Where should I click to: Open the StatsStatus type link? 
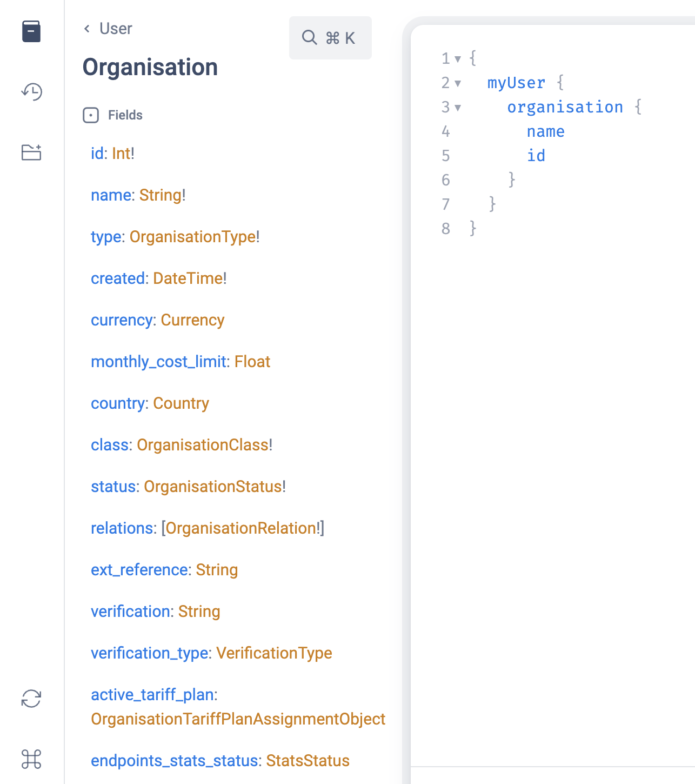308,761
